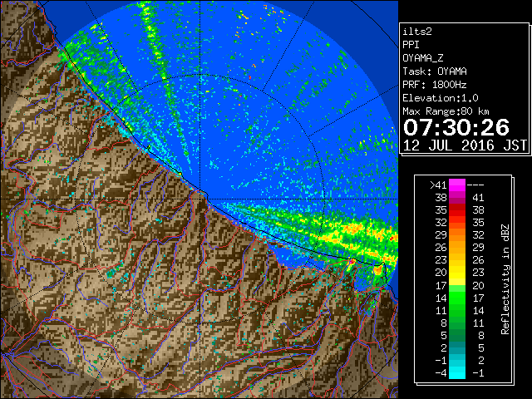
Task: Select the "Task: OYAMA" line
Action: 435,71
